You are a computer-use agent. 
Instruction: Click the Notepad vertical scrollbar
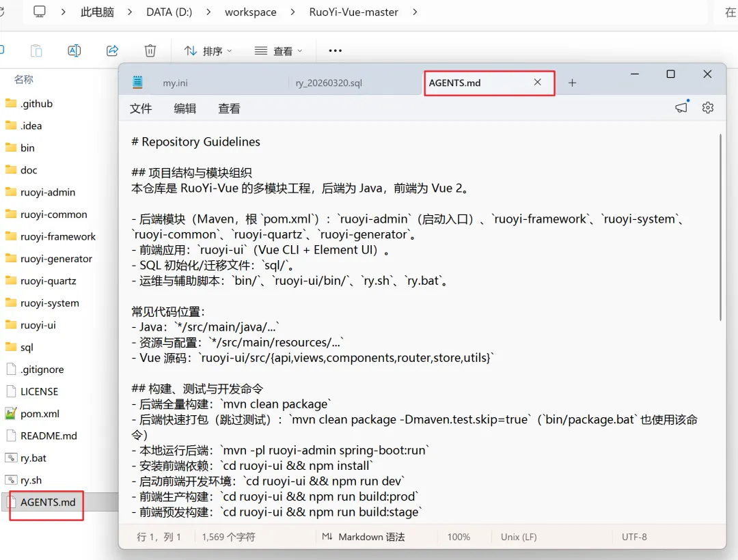pyautogui.click(x=720, y=227)
